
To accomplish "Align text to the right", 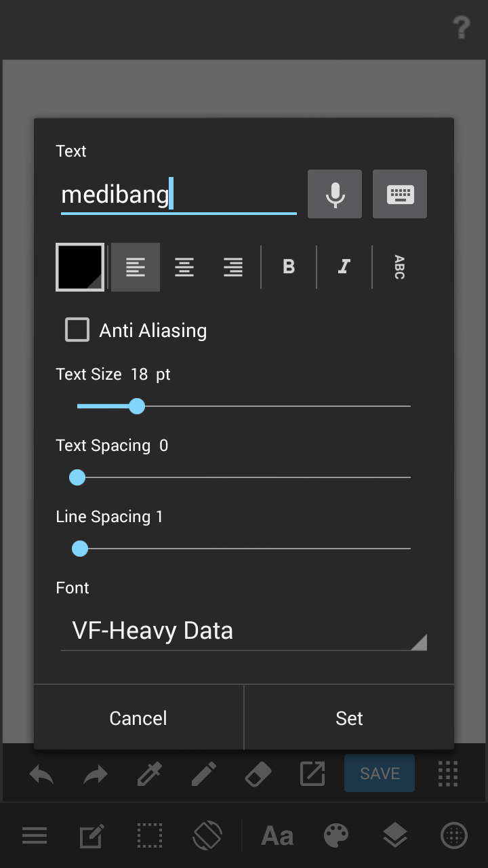I will (233, 267).
